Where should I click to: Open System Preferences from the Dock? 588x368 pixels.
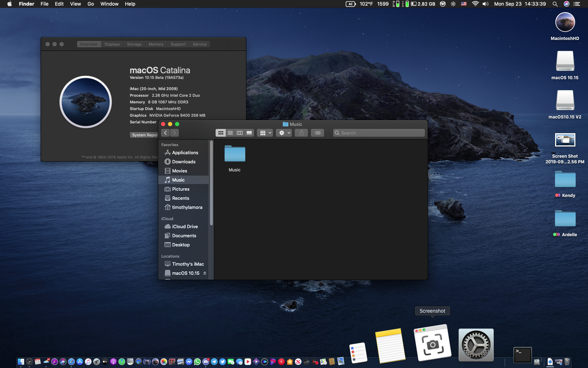point(476,345)
